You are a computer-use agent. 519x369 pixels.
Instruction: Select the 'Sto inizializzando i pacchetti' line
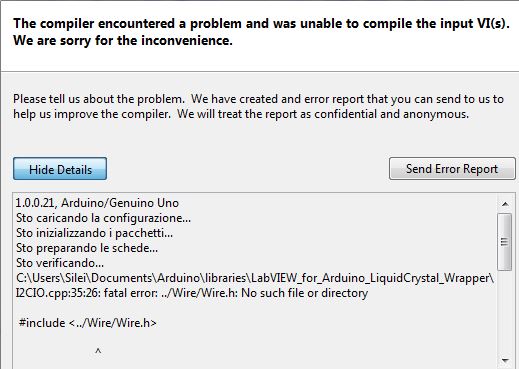(94, 233)
